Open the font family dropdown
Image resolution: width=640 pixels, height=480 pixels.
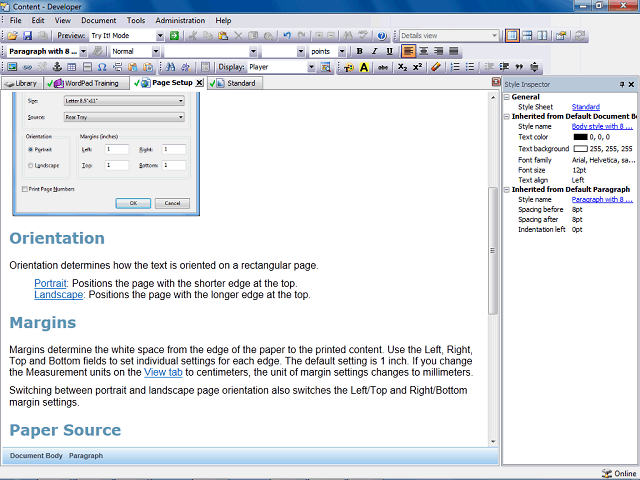pyautogui.click(x=253, y=51)
